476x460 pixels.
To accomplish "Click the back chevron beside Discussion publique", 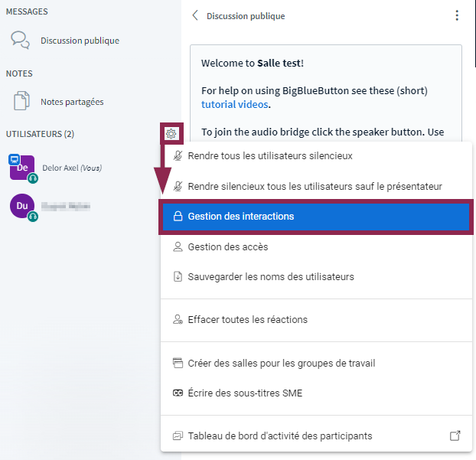I will [x=195, y=15].
